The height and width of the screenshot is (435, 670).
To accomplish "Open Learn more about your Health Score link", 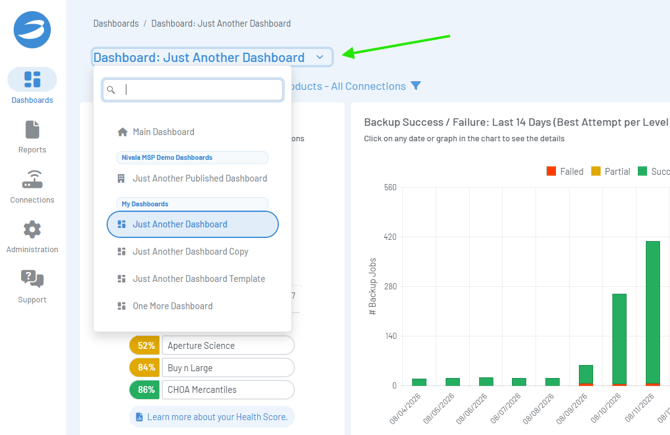I will point(212,417).
